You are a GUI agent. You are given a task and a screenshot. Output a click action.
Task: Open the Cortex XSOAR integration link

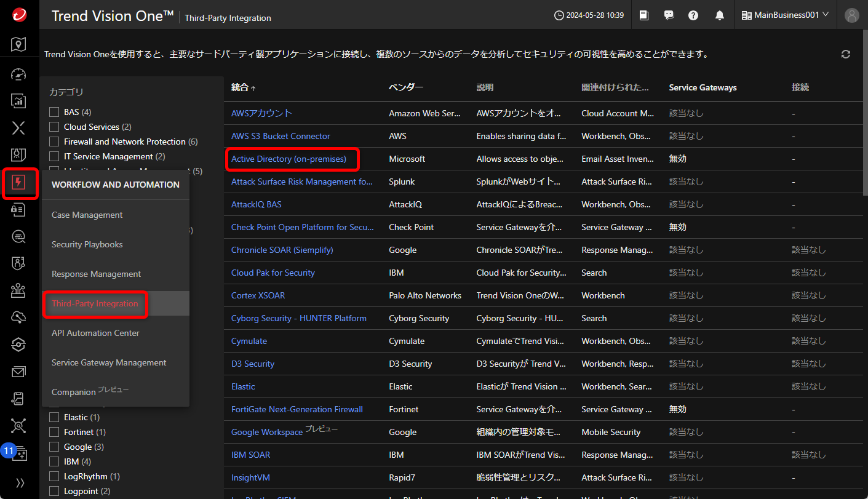click(258, 295)
